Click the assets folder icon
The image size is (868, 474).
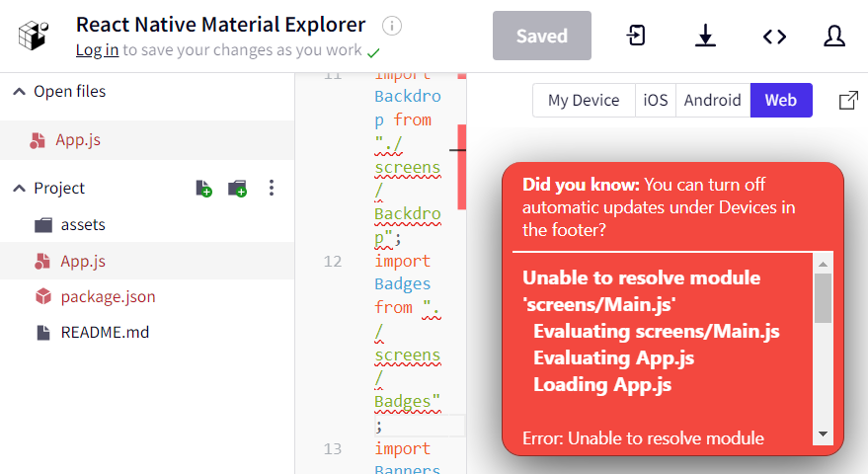pyautogui.click(x=43, y=225)
